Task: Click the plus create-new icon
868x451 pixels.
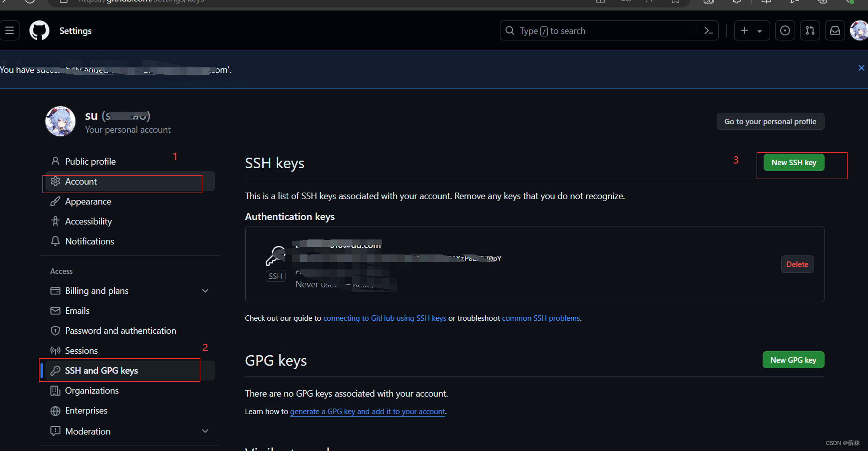Action: pos(744,31)
